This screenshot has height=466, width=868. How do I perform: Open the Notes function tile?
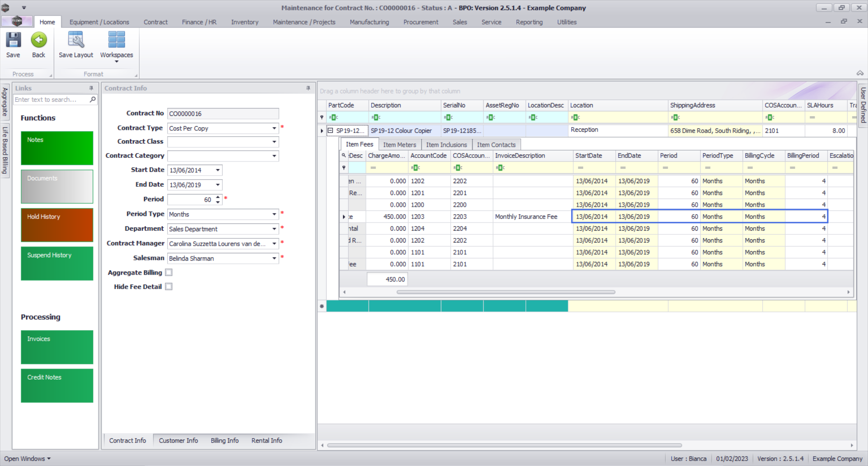tap(57, 148)
